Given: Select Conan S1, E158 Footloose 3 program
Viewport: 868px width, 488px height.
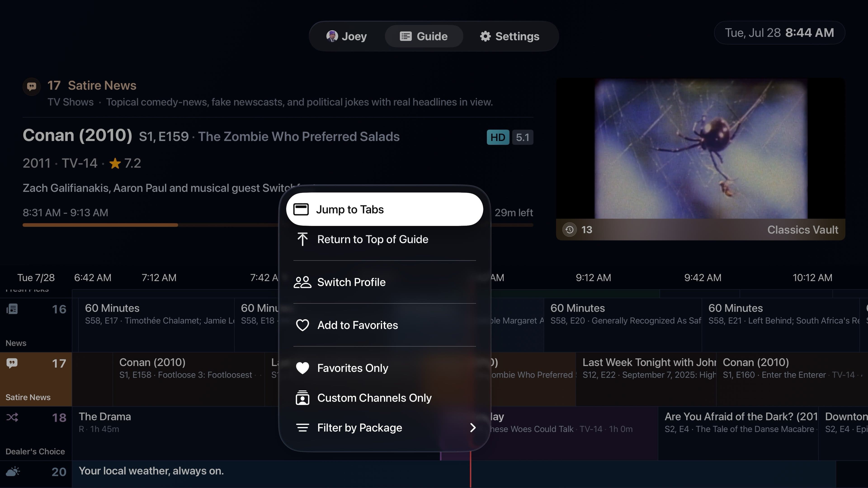Looking at the screenshot, I should 188,379.
